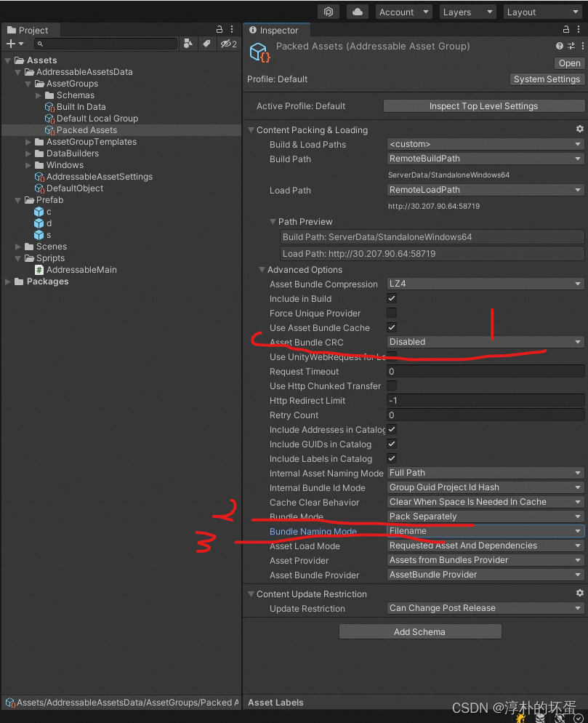The image size is (588, 723).
Task: Open the cloud services icon
Action: pyautogui.click(x=358, y=12)
